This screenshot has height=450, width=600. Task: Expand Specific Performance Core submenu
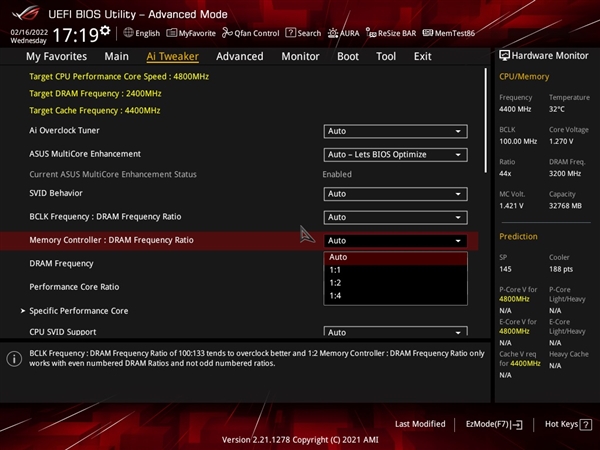(x=79, y=311)
